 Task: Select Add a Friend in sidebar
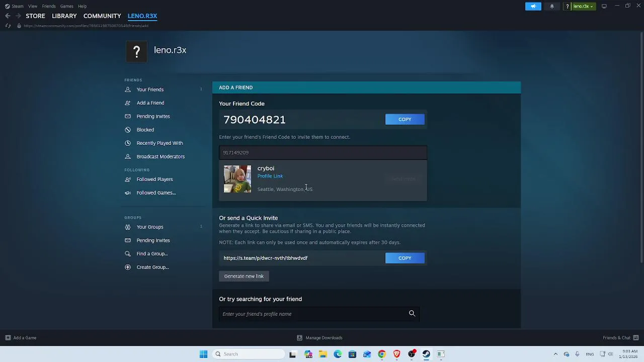[x=150, y=103]
